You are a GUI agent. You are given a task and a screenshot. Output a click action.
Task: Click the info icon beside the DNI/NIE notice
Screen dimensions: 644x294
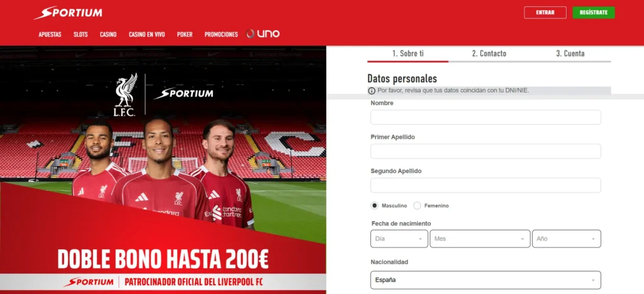point(372,91)
